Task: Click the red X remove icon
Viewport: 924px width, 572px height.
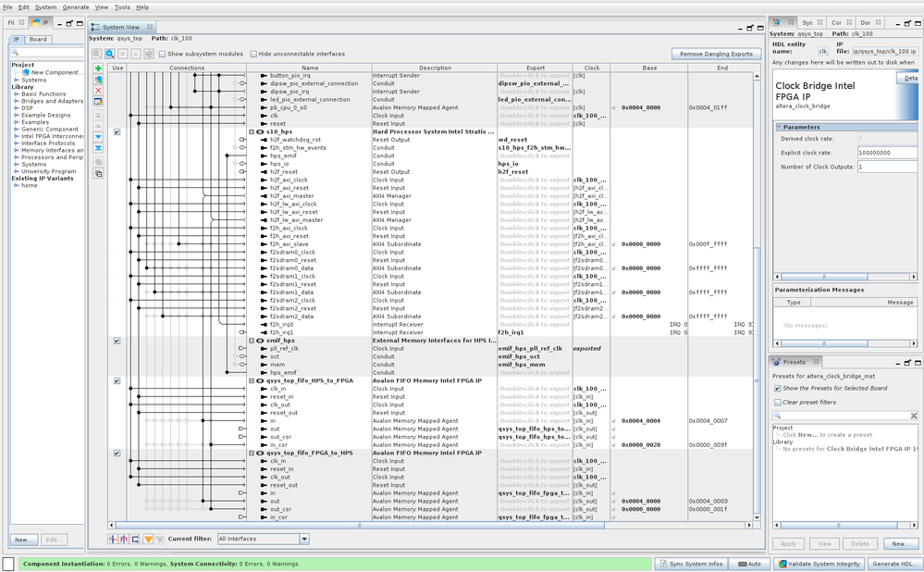Action: click(98, 91)
